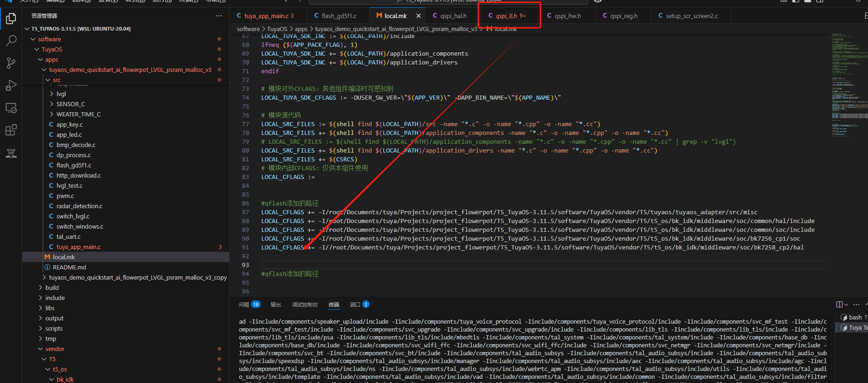Switch to setup_scr_screen2.c editor tab
Screen dimensions: 868x383
691,16
